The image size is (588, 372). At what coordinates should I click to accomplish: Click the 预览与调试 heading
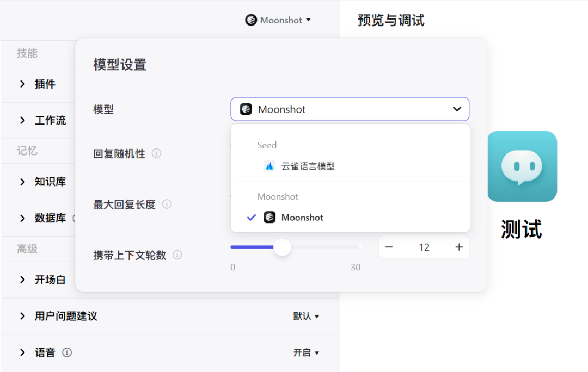pos(391,20)
